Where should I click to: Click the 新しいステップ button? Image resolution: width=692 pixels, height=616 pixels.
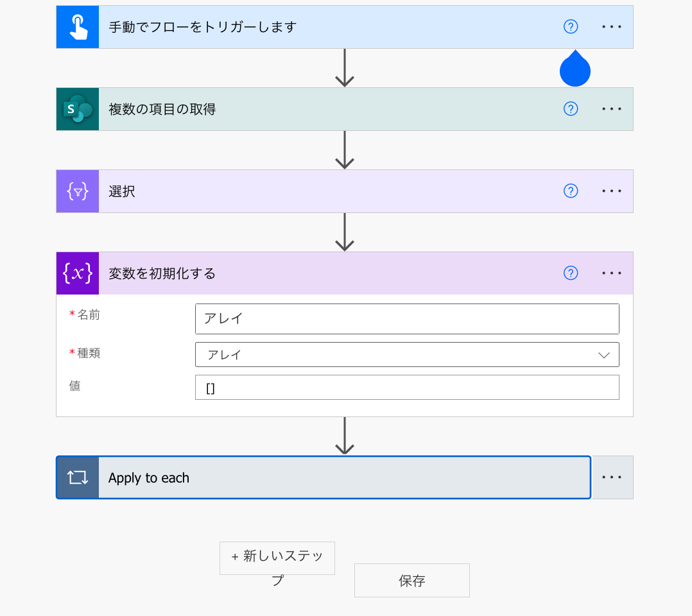click(277, 558)
